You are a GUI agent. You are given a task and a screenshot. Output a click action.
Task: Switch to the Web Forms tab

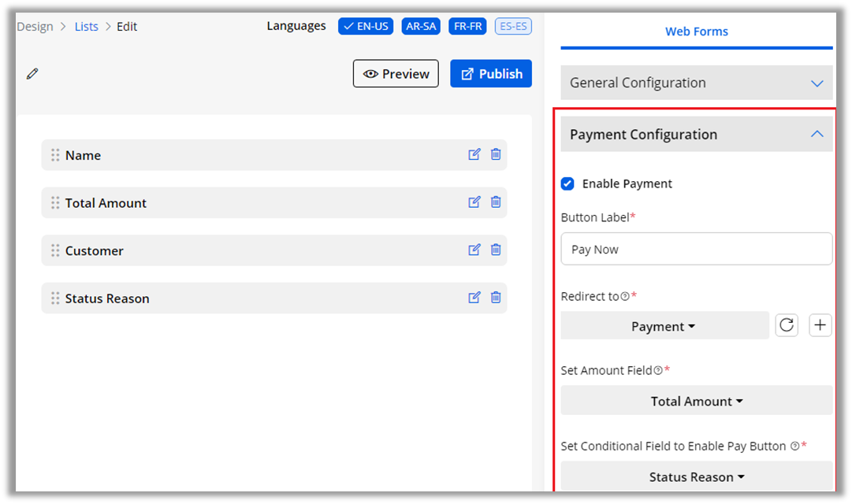[x=696, y=31]
